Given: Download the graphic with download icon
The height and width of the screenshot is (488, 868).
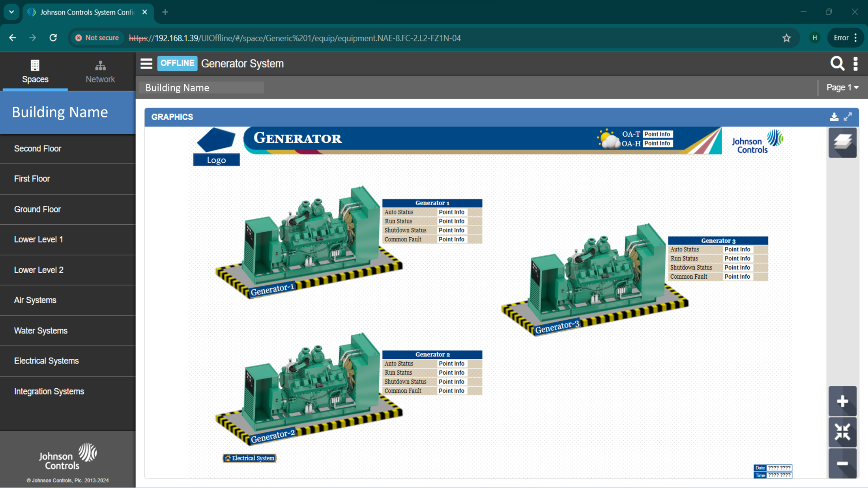Looking at the screenshot, I should coord(834,117).
